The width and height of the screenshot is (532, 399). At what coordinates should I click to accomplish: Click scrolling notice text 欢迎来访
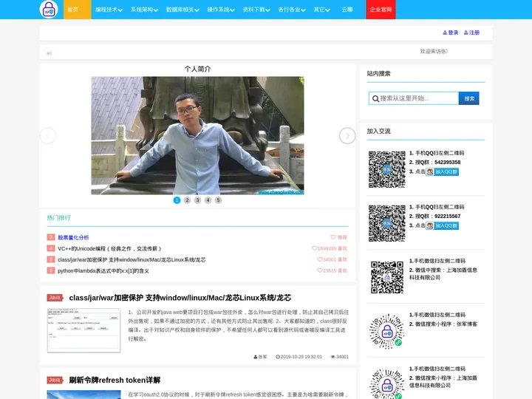click(x=434, y=52)
